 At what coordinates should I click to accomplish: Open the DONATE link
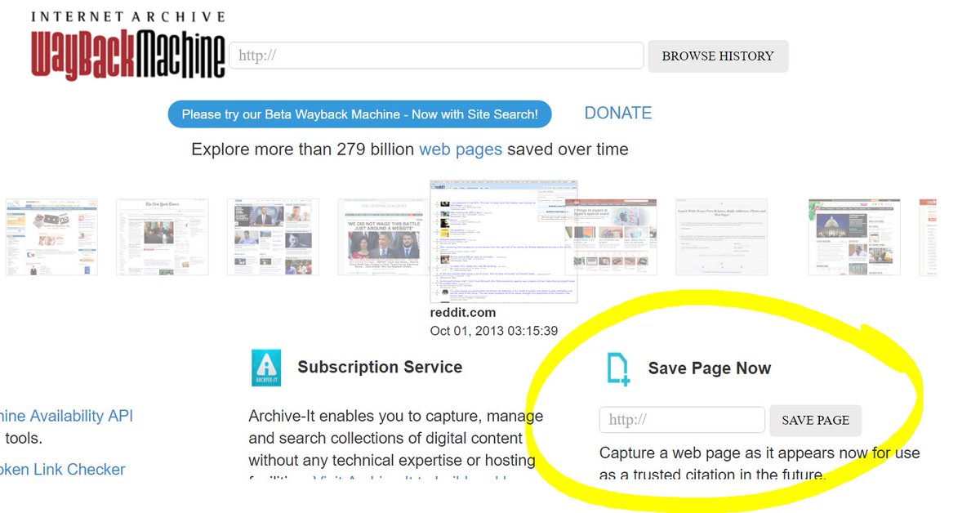click(618, 113)
